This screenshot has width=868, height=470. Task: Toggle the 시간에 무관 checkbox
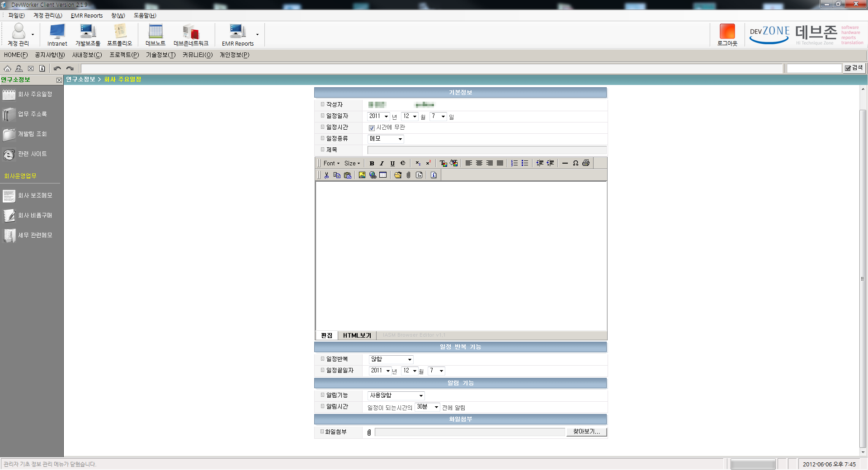(372, 128)
